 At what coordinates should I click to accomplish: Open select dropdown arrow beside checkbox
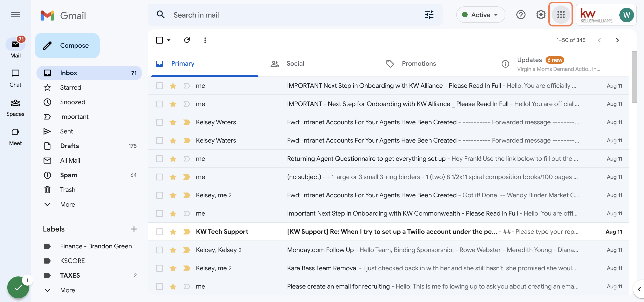pyautogui.click(x=169, y=40)
